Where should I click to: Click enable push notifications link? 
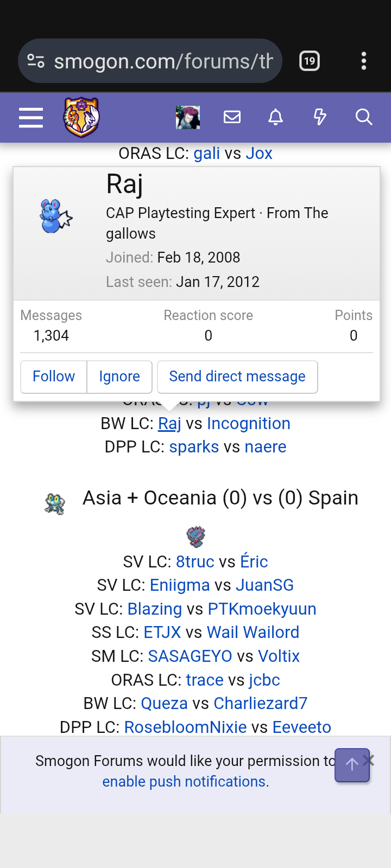tap(184, 781)
